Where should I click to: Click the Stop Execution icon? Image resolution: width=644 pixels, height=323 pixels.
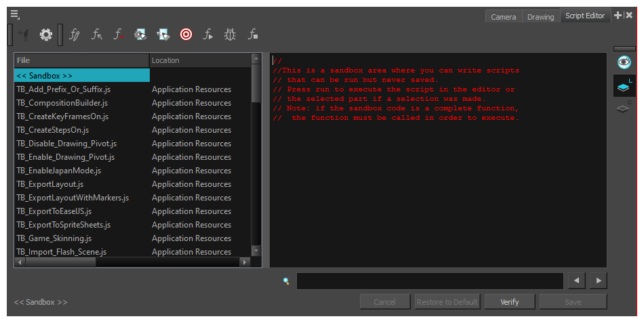pos(252,34)
